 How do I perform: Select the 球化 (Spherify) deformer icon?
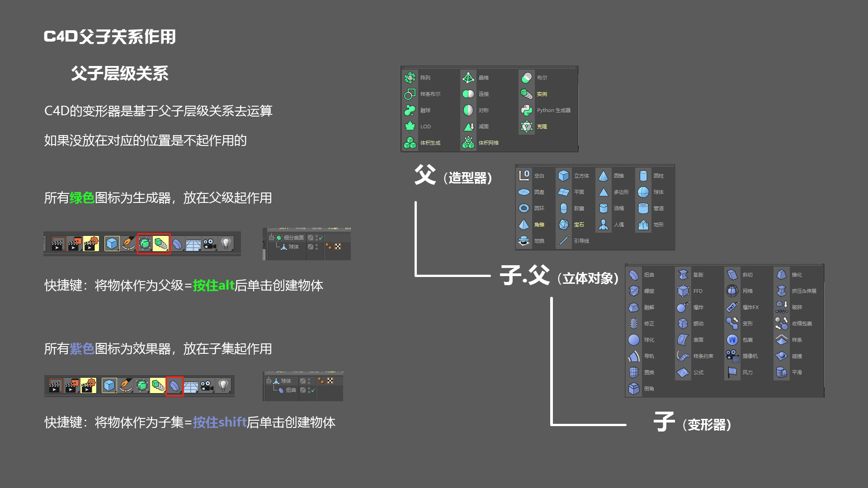(x=634, y=340)
